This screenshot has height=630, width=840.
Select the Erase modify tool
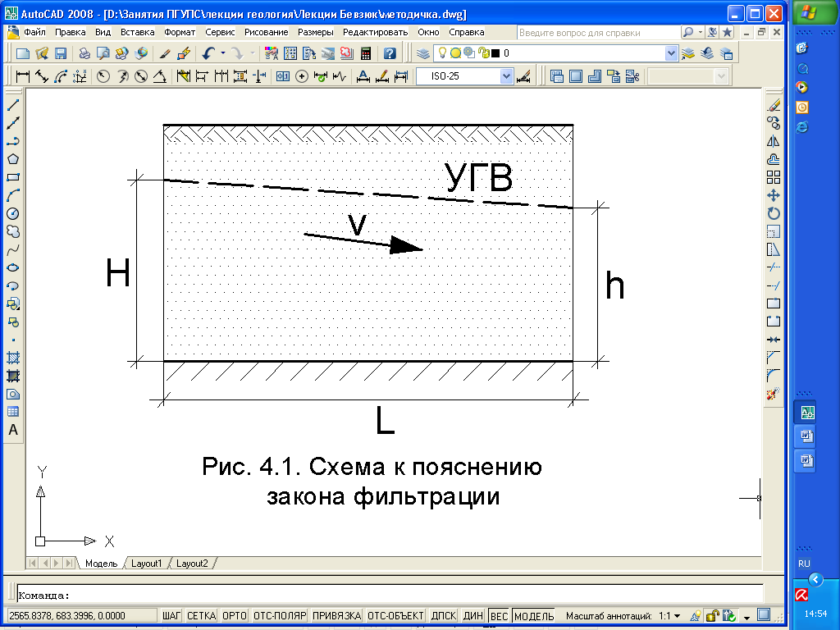pyautogui.click(x=773, y=105)
